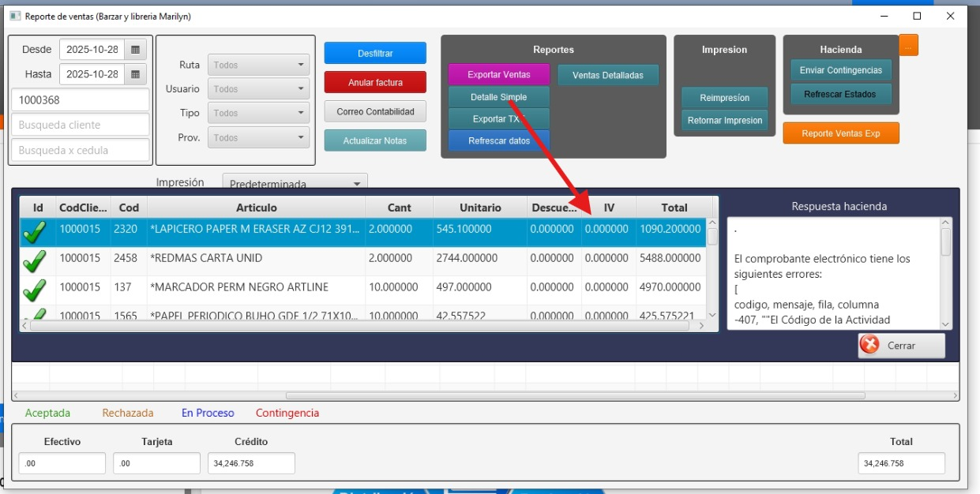980x494 pixels.
Task: Click the Exportar Ventas button
Action: coord(498,75)
